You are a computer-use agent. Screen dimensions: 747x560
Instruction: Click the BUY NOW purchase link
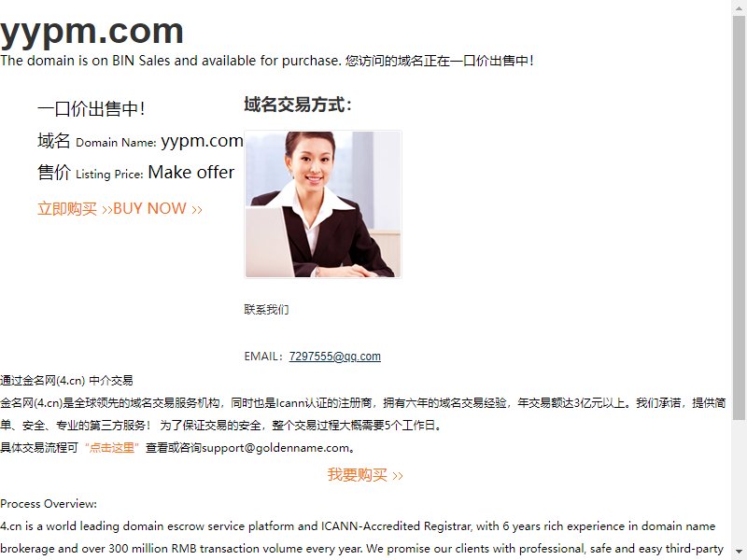pyautogui.click(x=120, y=208)
